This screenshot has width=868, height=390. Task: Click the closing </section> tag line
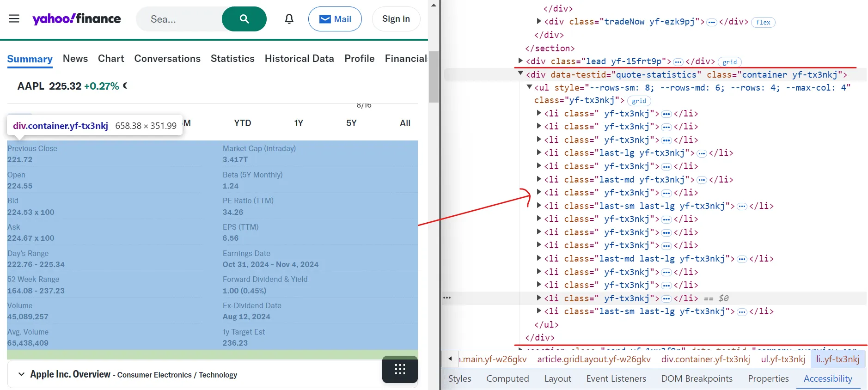(550, 49)
